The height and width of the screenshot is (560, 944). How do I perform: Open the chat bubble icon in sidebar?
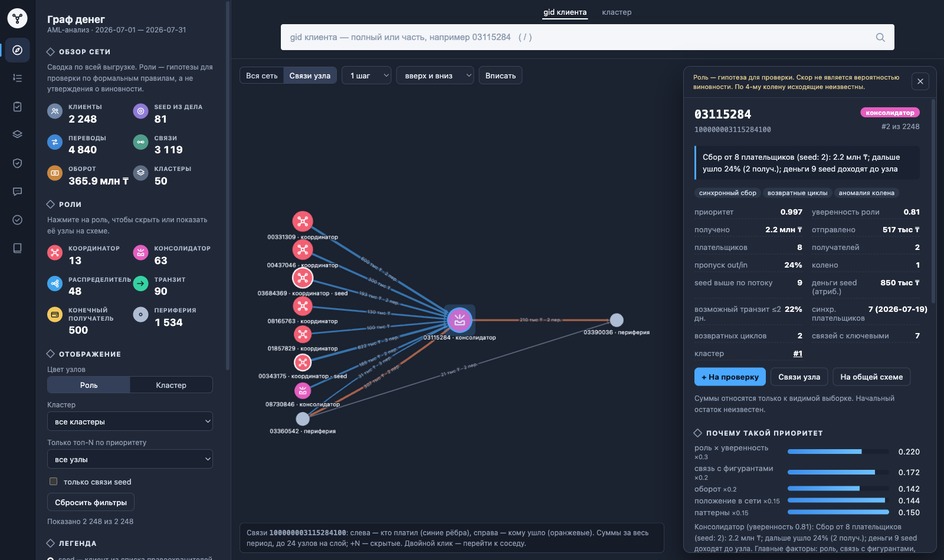tap(18, 192)
